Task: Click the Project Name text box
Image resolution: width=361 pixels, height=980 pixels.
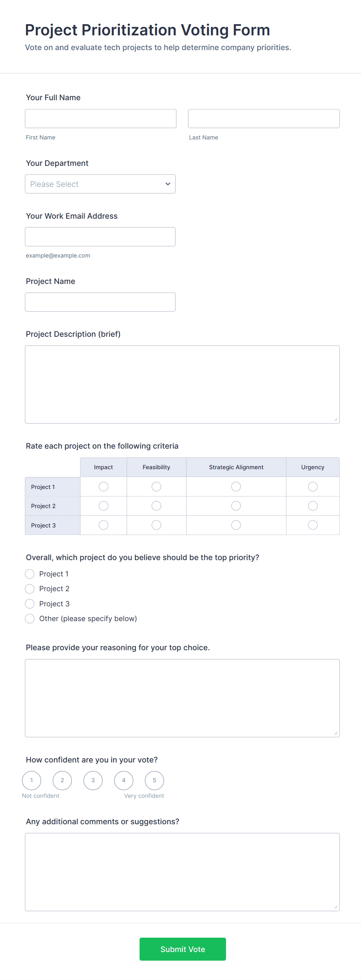Action: (100, 302)
